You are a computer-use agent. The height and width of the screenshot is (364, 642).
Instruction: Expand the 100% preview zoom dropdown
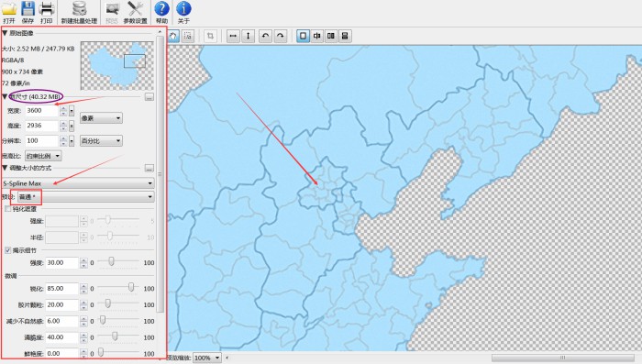(x=207, y=358)
